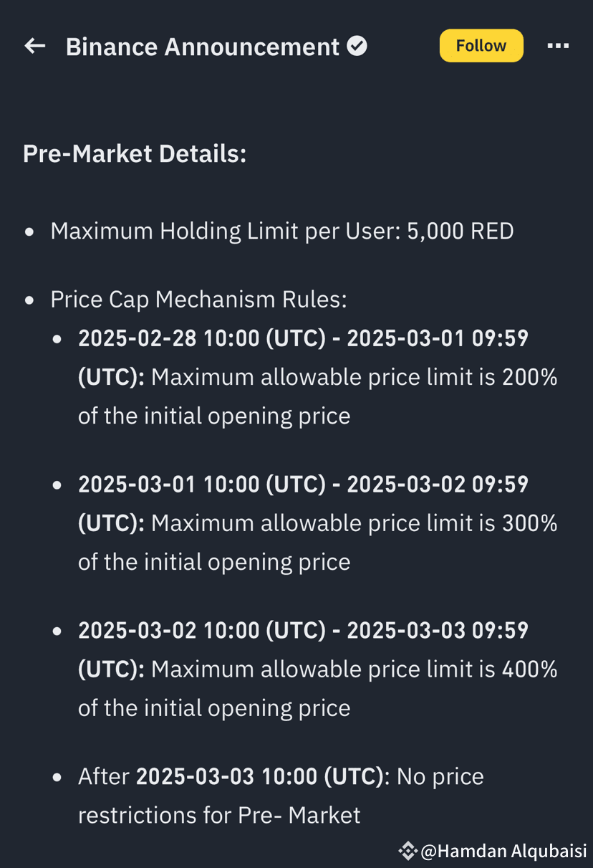
Task: Tap the Binance logo in the watermark
Action: click(x=408, y=851)
